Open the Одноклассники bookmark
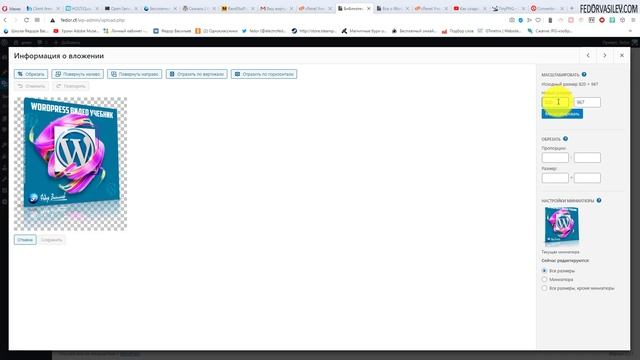 tap(216, 31)
